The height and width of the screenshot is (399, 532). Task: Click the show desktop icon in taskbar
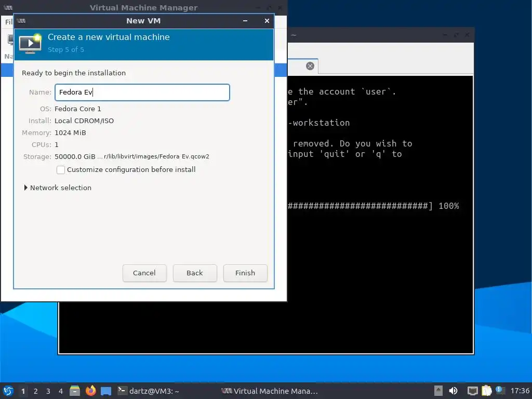[x=106, y=391]
